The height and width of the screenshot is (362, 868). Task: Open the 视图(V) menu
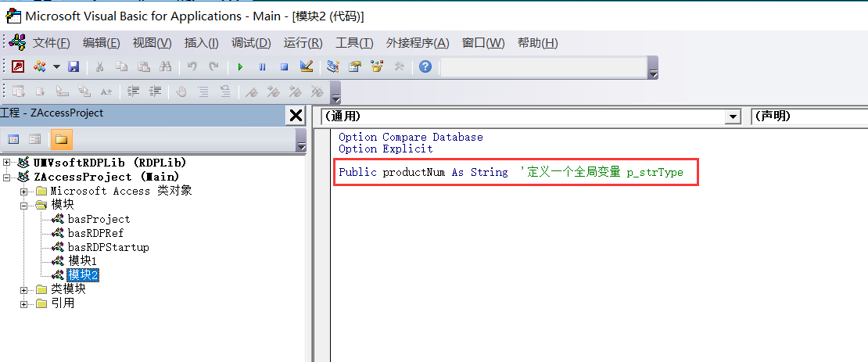pyautogui.click(x=152, y=43)
